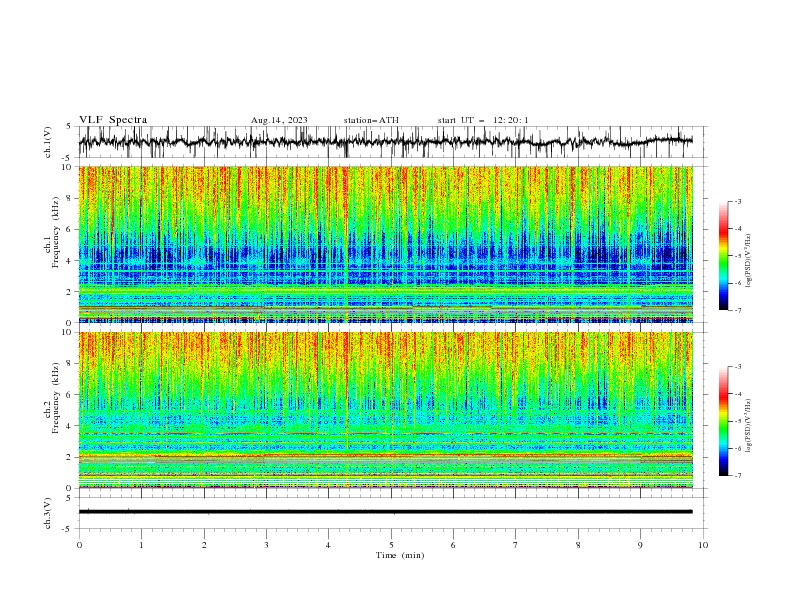The image size is (792, 612).
Task: Click time-axis tick label "5"
Action: point(391,545)
